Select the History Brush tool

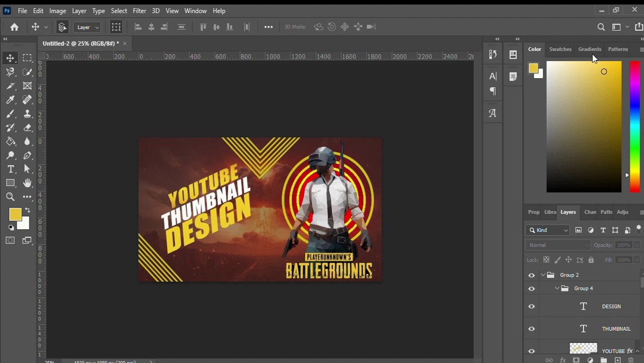coord(10,128)
